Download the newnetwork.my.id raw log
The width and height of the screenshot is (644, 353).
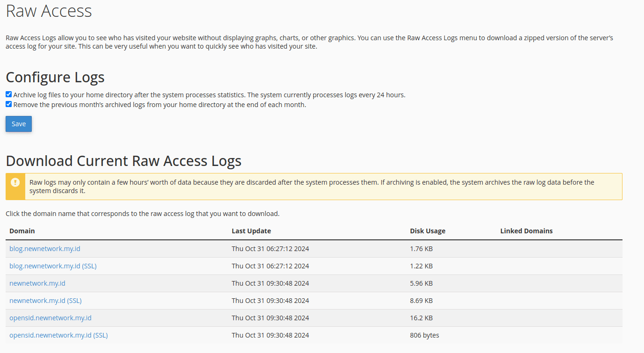pyautogui.click(x=37, y=283)
